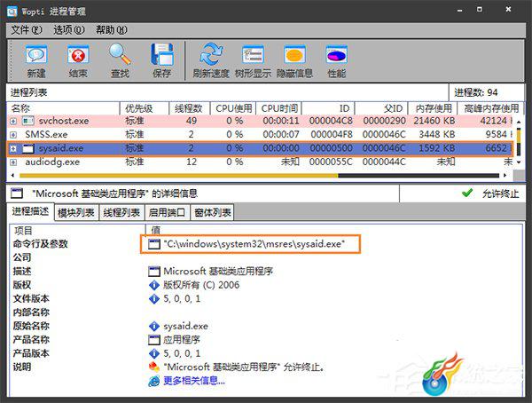Click the 保存 save icon
The image size is (532, 403).
(162, 54)
